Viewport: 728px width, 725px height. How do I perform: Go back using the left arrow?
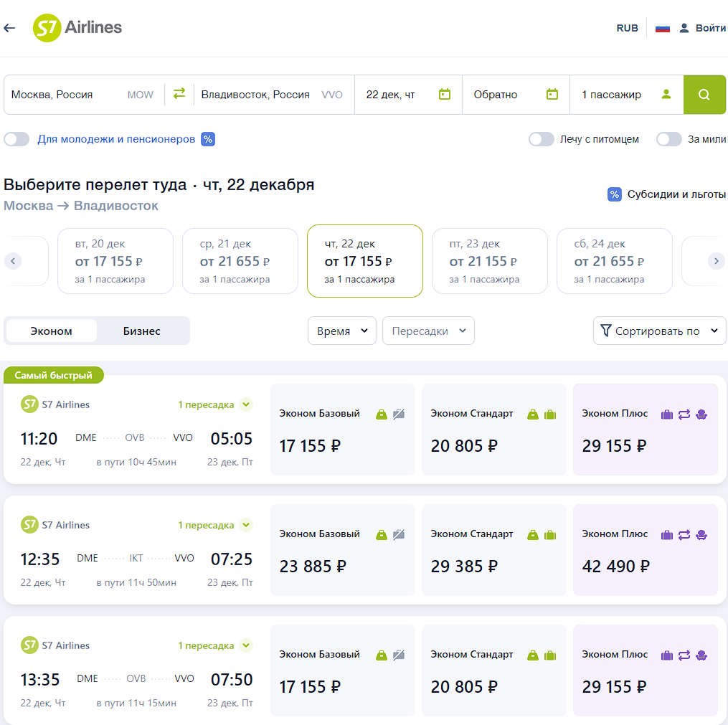click(9, 28)
